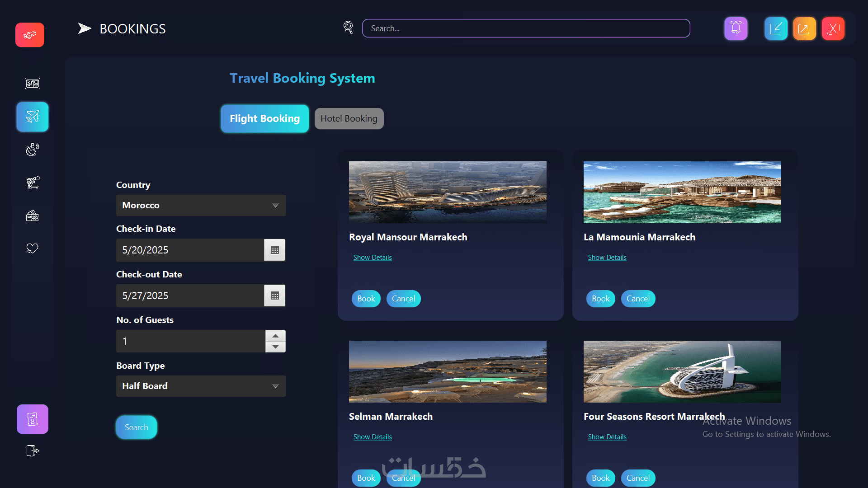Increase number of guests with up arrow

(275, 336)
